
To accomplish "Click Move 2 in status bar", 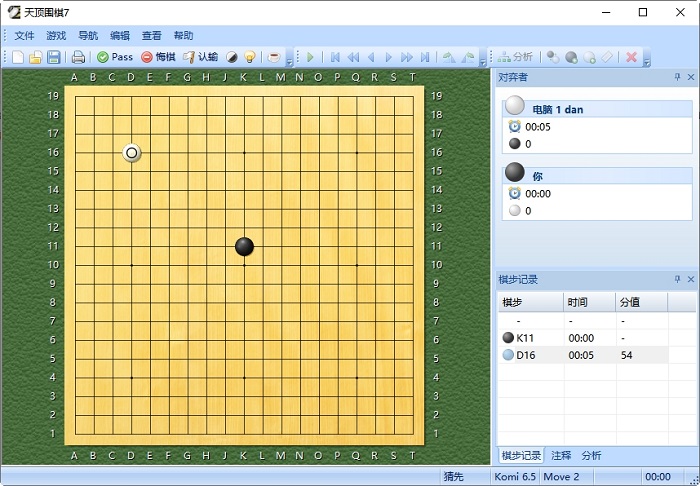I will coord(561,477).
